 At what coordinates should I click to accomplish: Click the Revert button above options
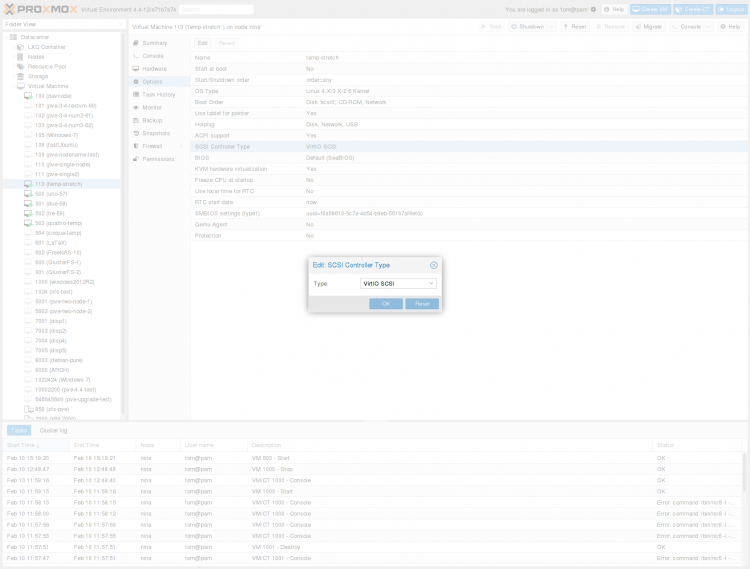click(227, 43)
